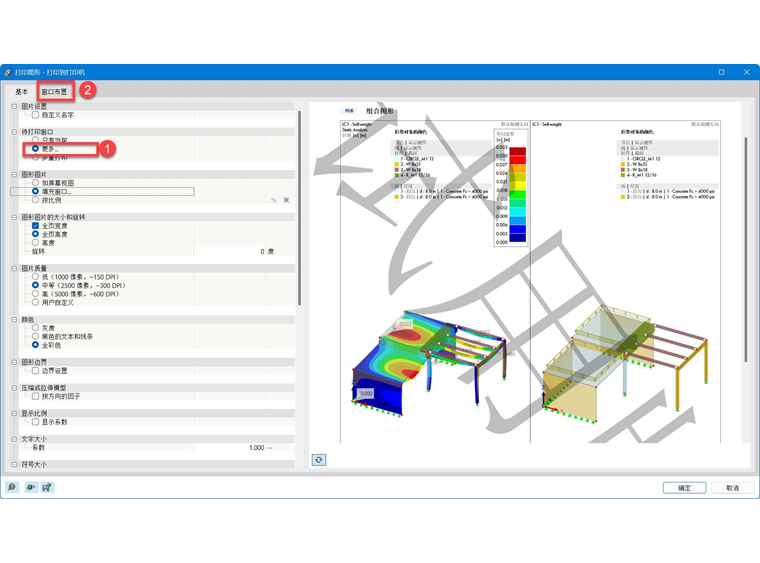Image resolution: width=760 pixels, height=563 pixels.
Task: Collapse the 显示比例 section
Action: point(14,413)
